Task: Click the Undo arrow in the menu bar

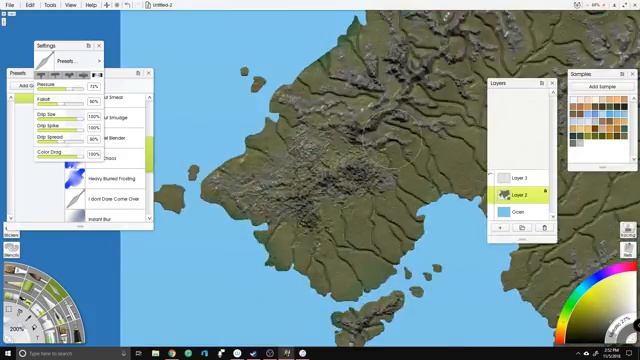Action: click(x=127, y=5)
